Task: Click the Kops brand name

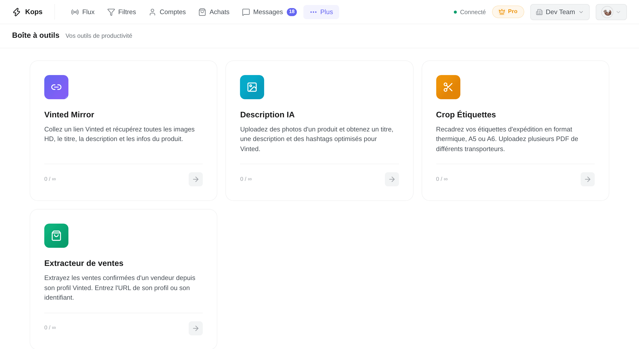Action: [x=34, y=12]
